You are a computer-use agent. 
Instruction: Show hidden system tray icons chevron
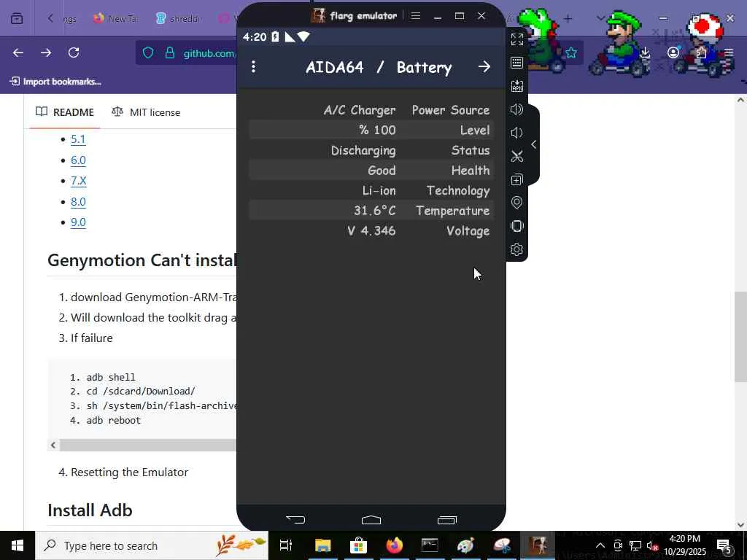[600, 545]
